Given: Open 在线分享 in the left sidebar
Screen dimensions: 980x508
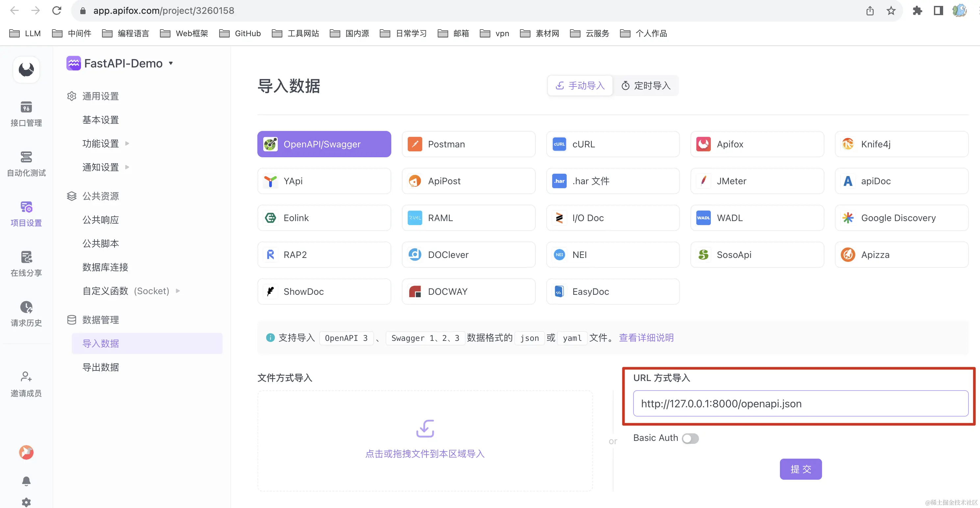Looking at the screenshot, I should coord(26,264).
